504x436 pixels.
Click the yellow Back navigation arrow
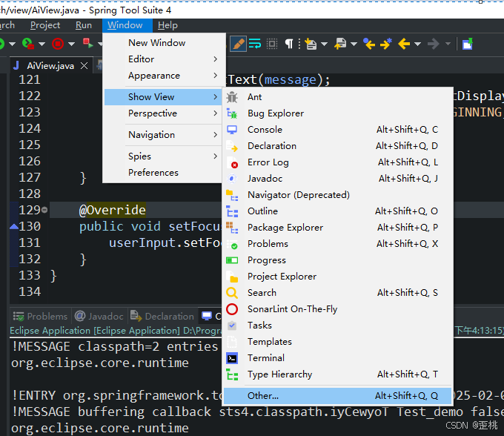(404, 44)
